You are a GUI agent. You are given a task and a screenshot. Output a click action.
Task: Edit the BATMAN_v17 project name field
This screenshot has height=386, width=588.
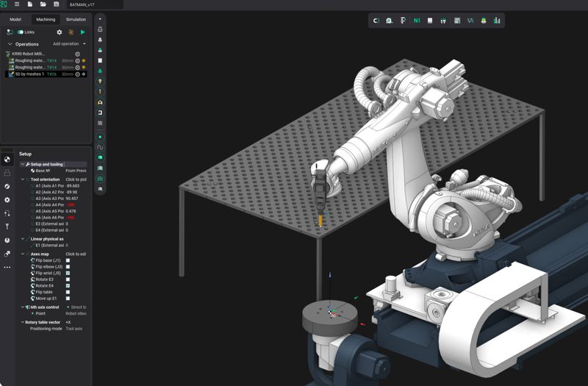tap(95, 4)
